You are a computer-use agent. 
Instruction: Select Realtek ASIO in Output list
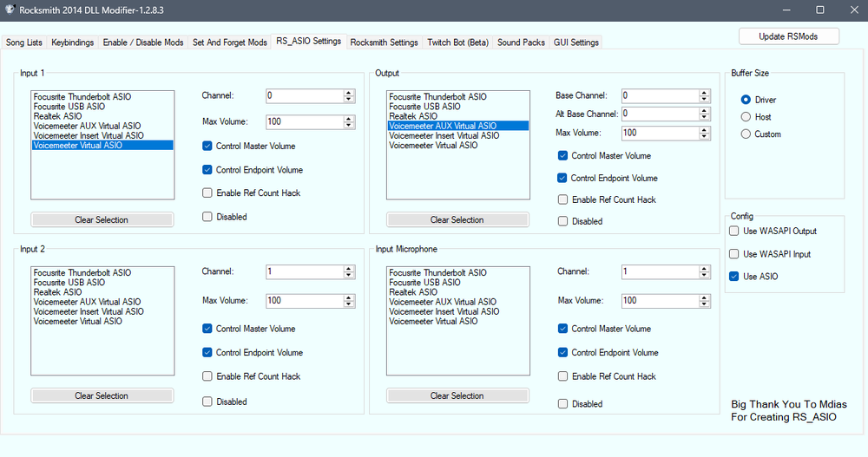pyautogui.click(x=457, y=116)
